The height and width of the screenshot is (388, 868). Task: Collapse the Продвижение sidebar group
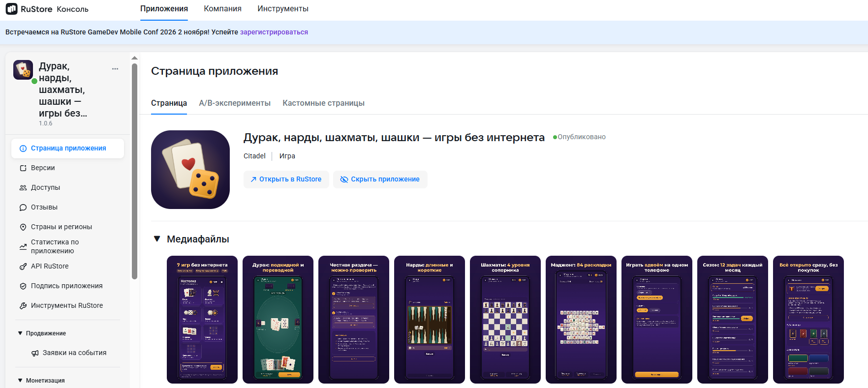(x=20, y=333)
